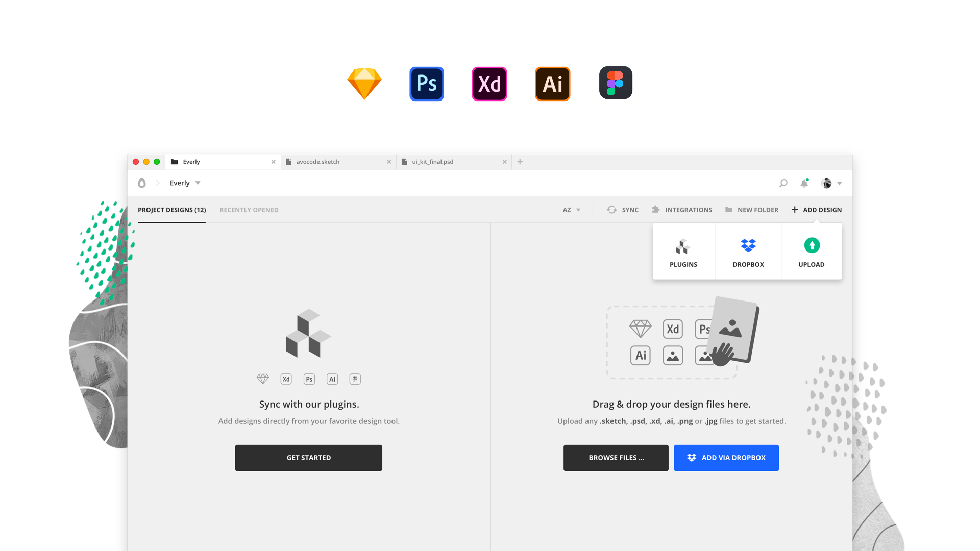Click the Avocode home droplet icon
Image resolution: width=980 pixels, height=551 pixels.
(142, 183)
